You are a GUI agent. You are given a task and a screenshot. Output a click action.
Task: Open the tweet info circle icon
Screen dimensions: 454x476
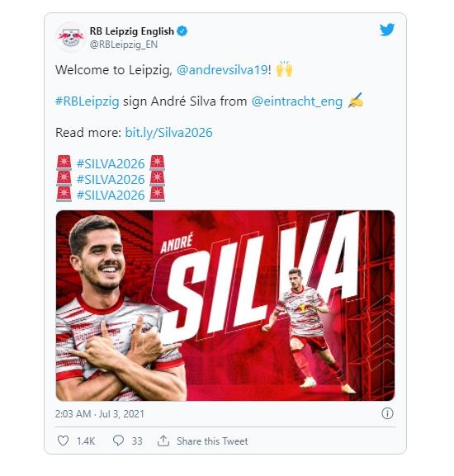pos(387,413)
